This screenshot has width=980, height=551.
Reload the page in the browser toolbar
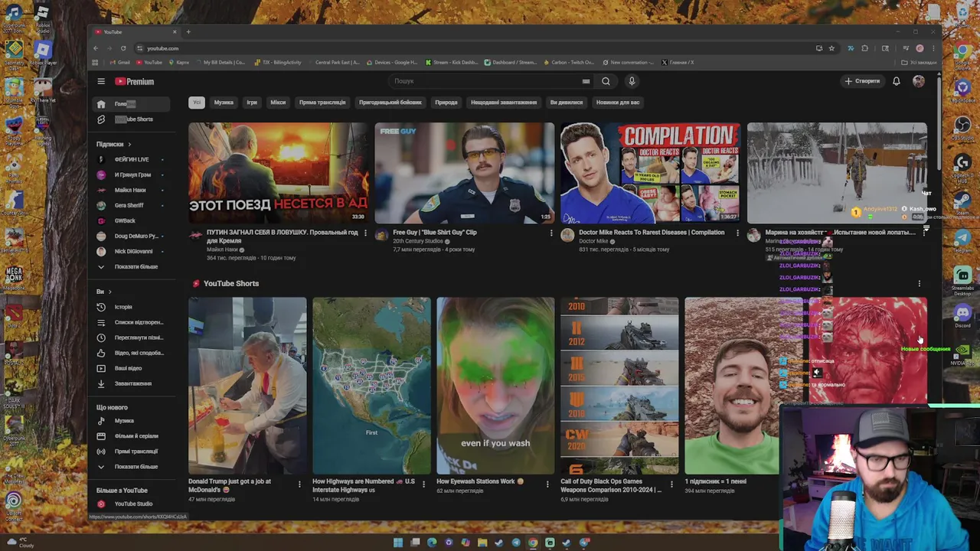tap(122, 48)
